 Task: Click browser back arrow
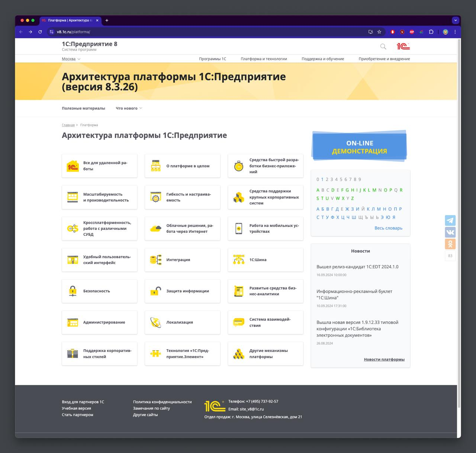pyautogui.click(x=21, y=32)
